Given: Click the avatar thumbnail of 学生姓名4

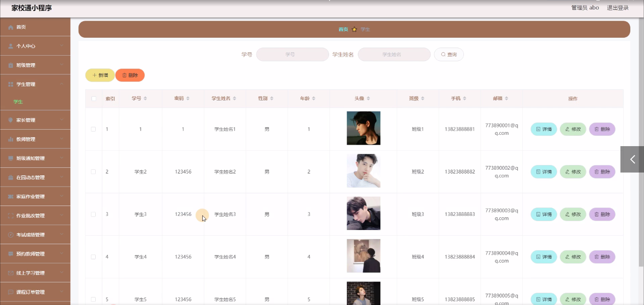Looking at the screenshot, I should [x=363, y=256].
